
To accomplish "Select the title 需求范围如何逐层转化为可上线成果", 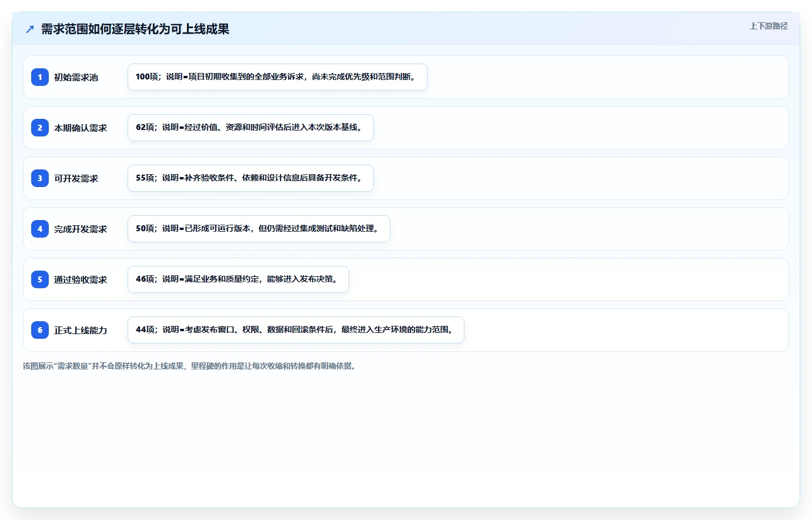I will pos(135,29).
